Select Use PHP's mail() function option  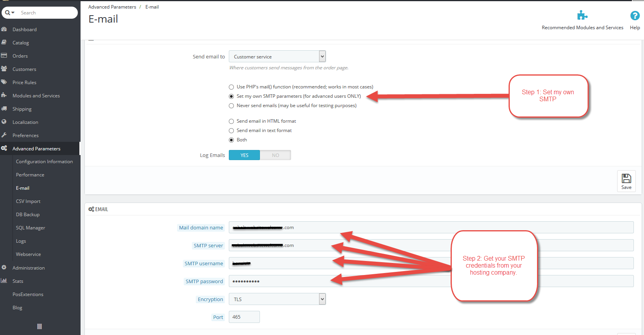point(231,87)
